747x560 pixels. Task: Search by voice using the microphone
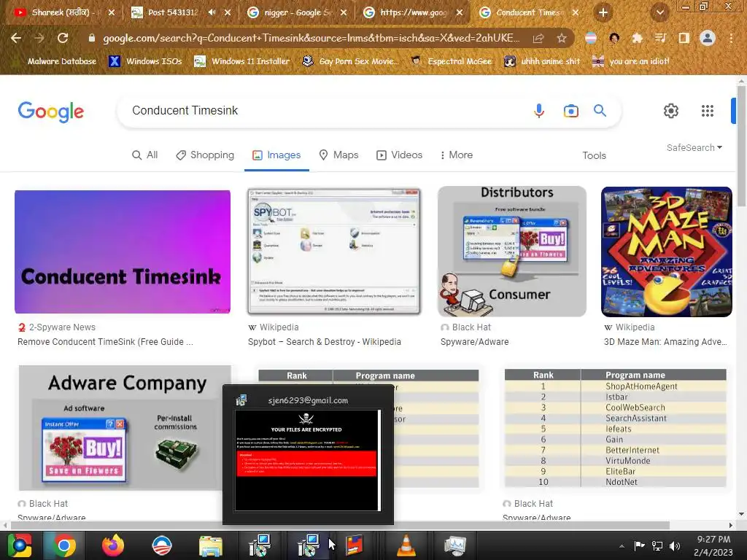(x=539, y=111)
